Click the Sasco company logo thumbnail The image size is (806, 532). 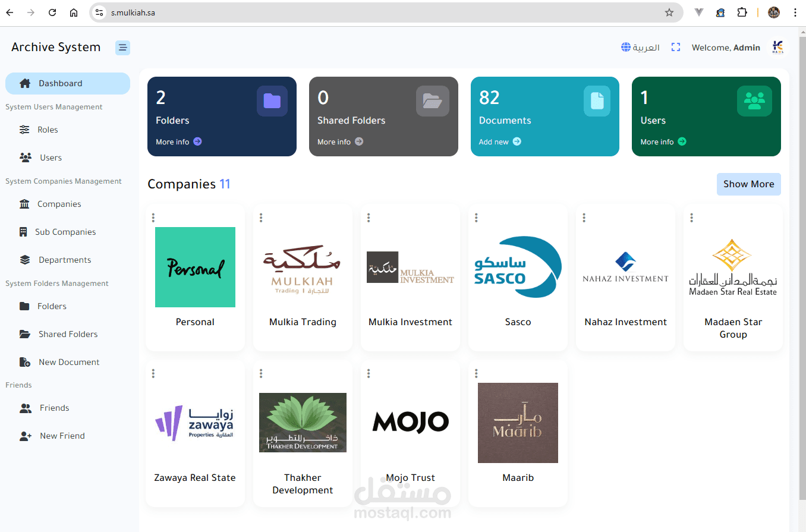click(518, 267)
